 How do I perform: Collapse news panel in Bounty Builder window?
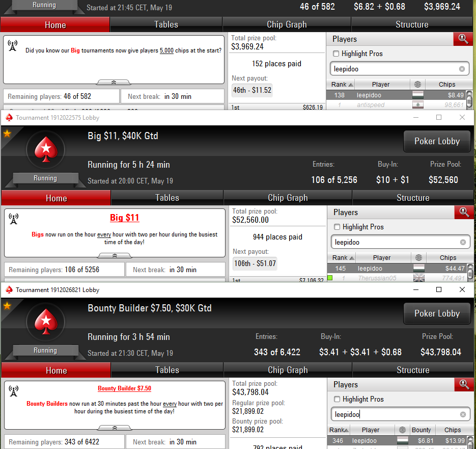(115, 428)
